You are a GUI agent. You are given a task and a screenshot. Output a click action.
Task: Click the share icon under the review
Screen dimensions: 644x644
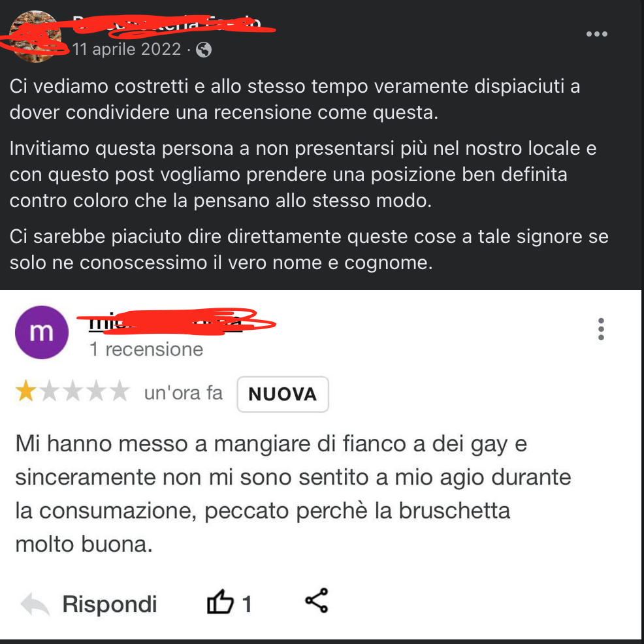click(317, 600)
